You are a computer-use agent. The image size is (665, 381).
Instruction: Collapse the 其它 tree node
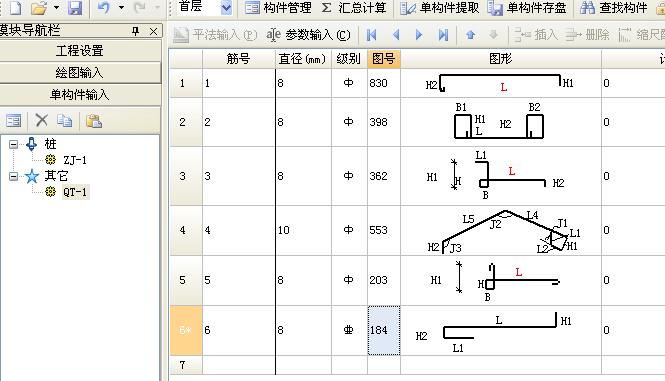pos(14,176)
